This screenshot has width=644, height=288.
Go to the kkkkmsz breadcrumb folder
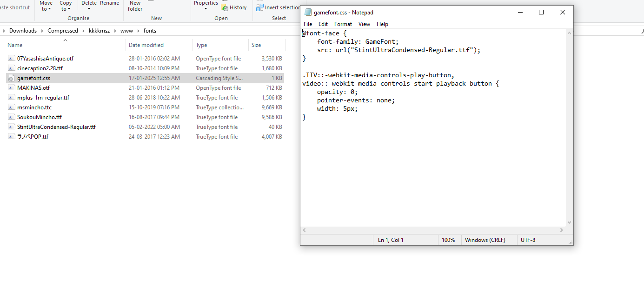[x=99, y=31]
